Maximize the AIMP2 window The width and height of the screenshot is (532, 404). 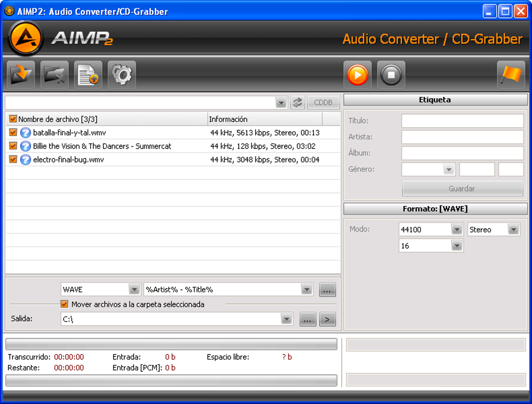point(505,11)
